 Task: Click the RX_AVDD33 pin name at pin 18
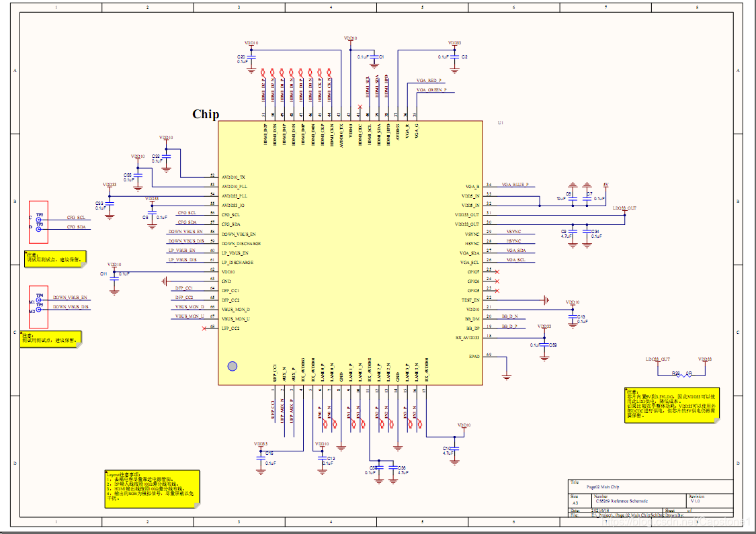467,338
